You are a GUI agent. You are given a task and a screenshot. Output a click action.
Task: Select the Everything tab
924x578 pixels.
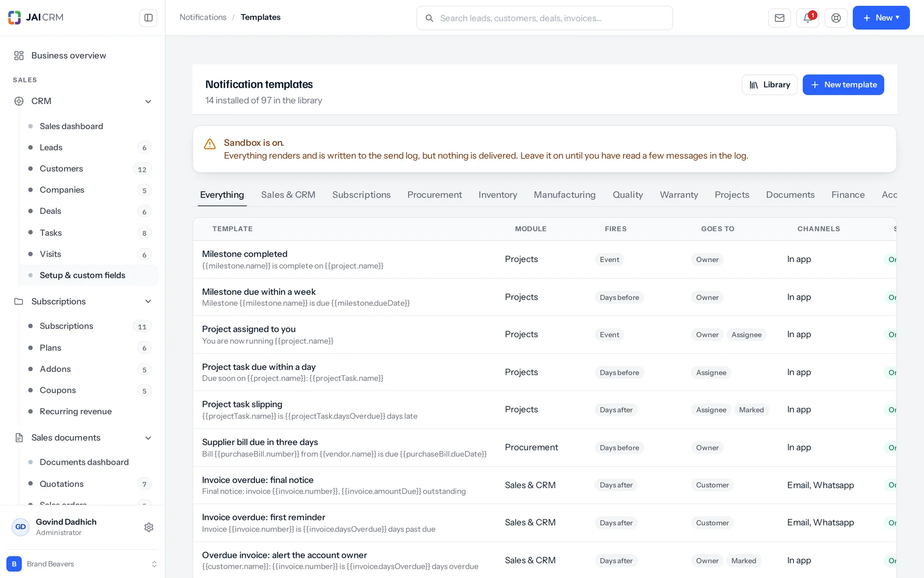(222, 195)
